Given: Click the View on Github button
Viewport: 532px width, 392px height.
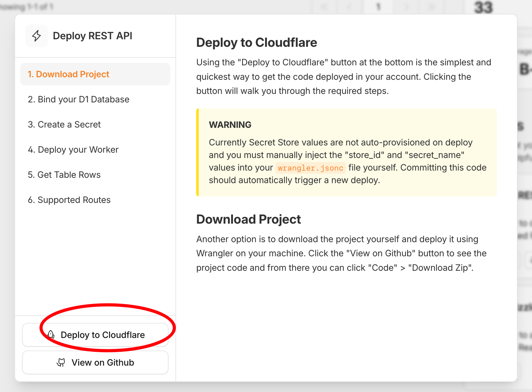Looking at the screenshot, I should tap(95, 362).
